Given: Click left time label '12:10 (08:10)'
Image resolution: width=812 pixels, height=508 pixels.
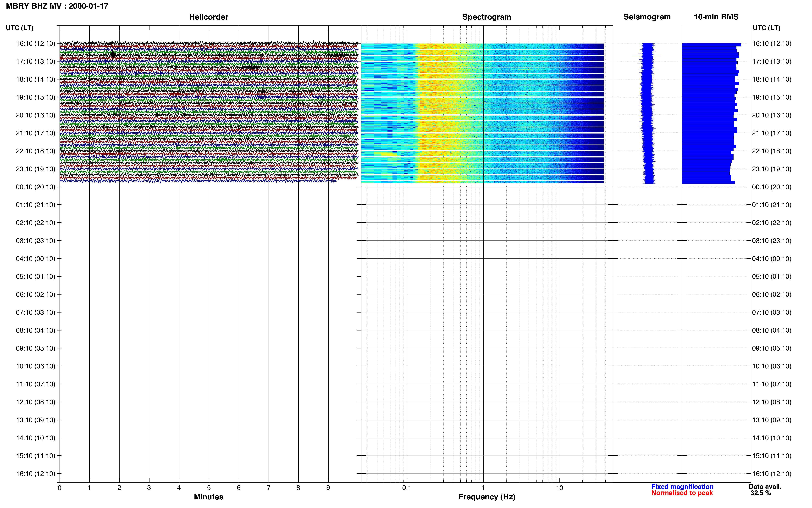Looking at the screenshot, I should coord(36,402).
